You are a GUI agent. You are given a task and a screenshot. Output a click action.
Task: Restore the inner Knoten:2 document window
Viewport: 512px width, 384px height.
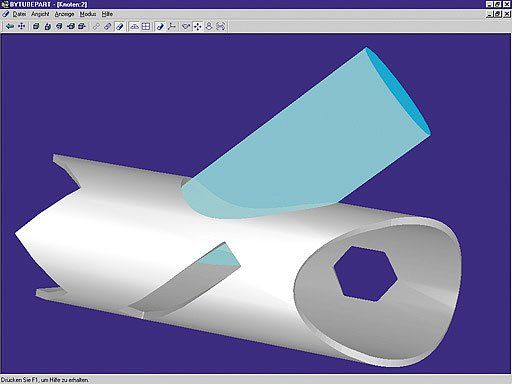[498, 14]
